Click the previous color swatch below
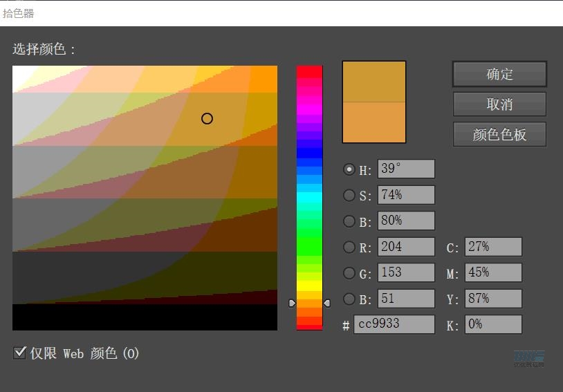Image resolution: width=563 pixels, height=392 pixels. (374, 122)
